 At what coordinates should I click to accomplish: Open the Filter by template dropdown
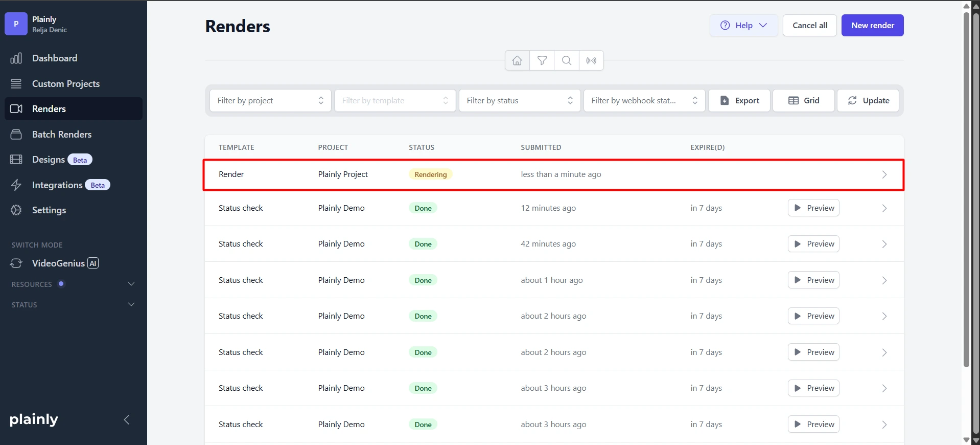395,100
